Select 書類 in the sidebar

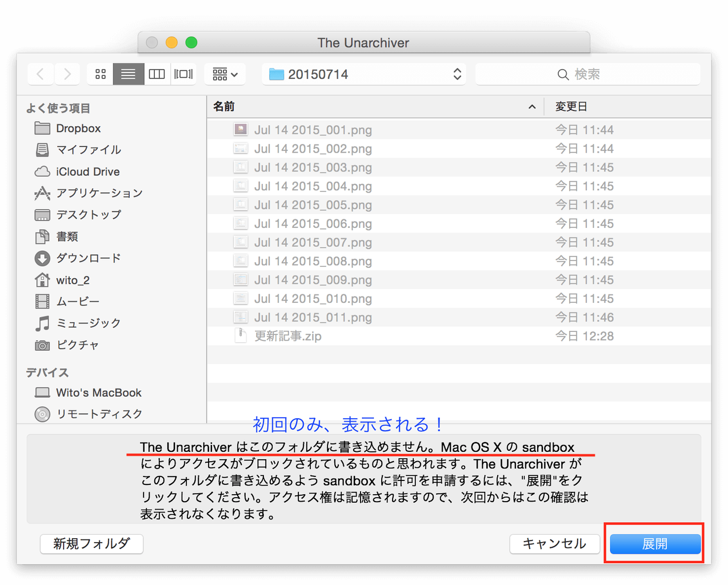coord(67,237)
